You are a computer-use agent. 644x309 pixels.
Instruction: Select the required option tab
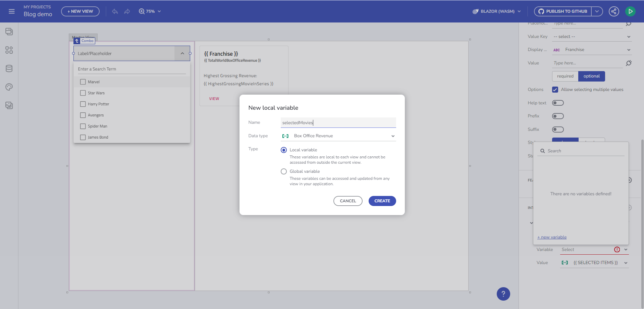[x=565, y=76]
